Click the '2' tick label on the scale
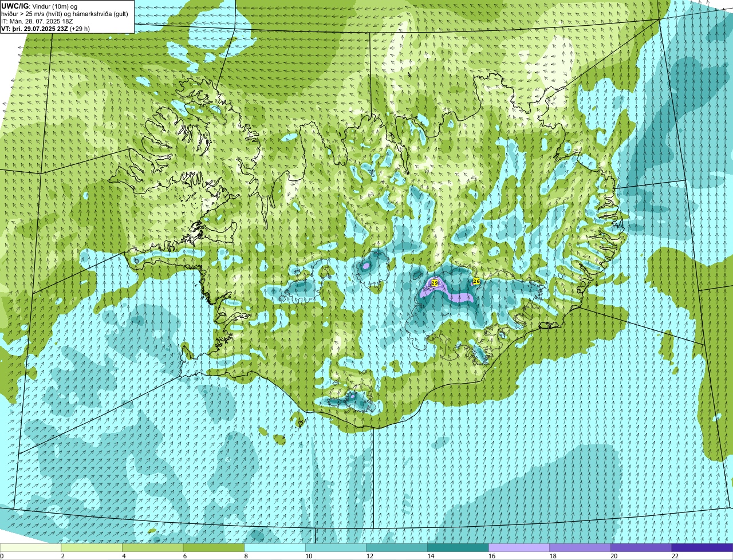This screenshot has height=560, width=733. click(63, 556)
